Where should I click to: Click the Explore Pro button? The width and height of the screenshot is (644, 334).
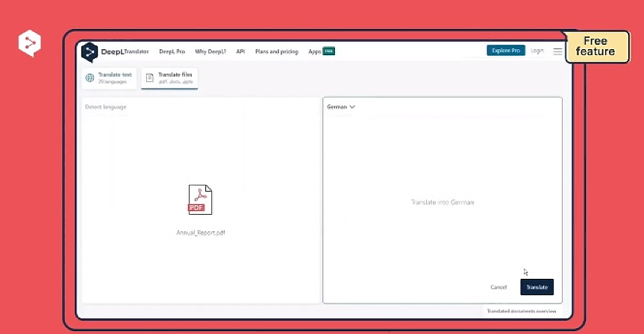pyautogui.click(x=506, y=51)
